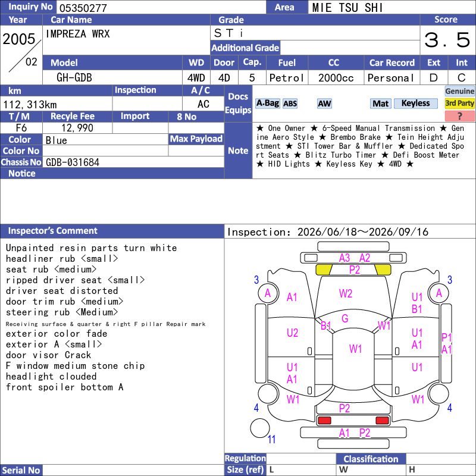Click the inspection date range text
The height and width of the screenshot is (476, 476).
(328, 232)
